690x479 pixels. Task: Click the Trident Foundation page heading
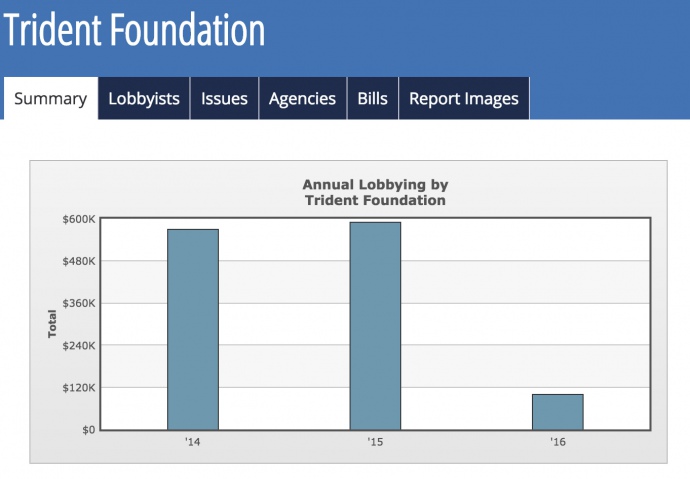tap(134, 31)
